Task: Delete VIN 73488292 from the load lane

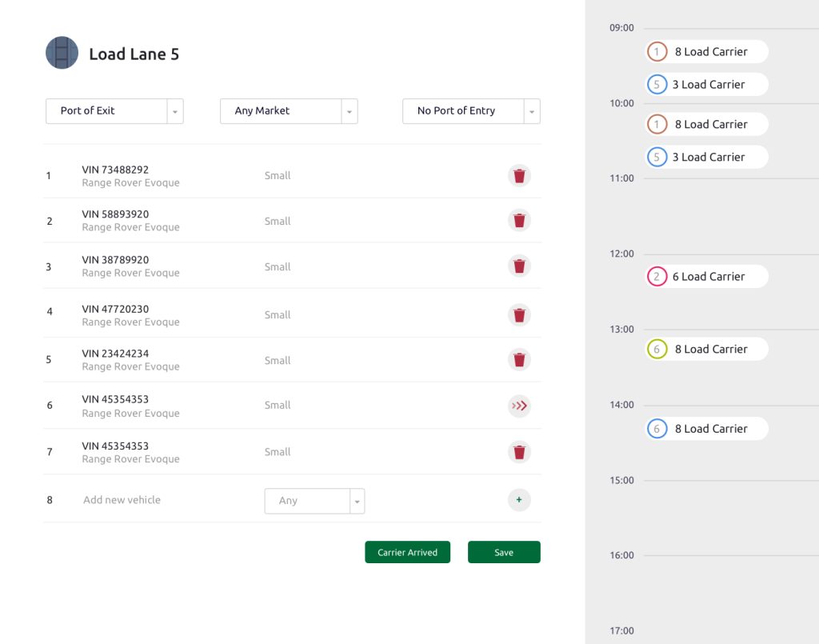Action: [x=519, y=175]
